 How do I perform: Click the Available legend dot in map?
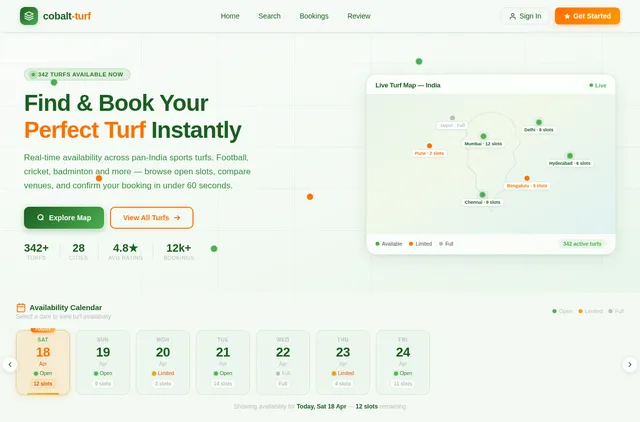378,244
